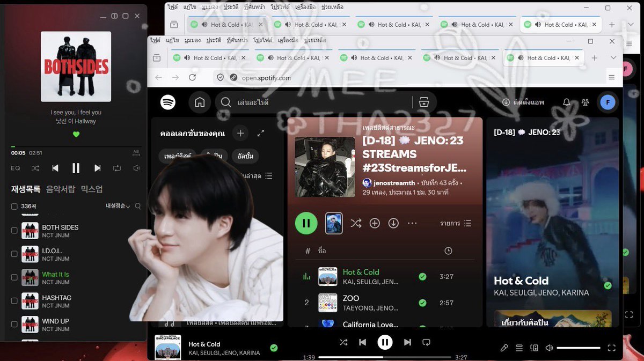Open Spotify notifications bell

(566, 102)
